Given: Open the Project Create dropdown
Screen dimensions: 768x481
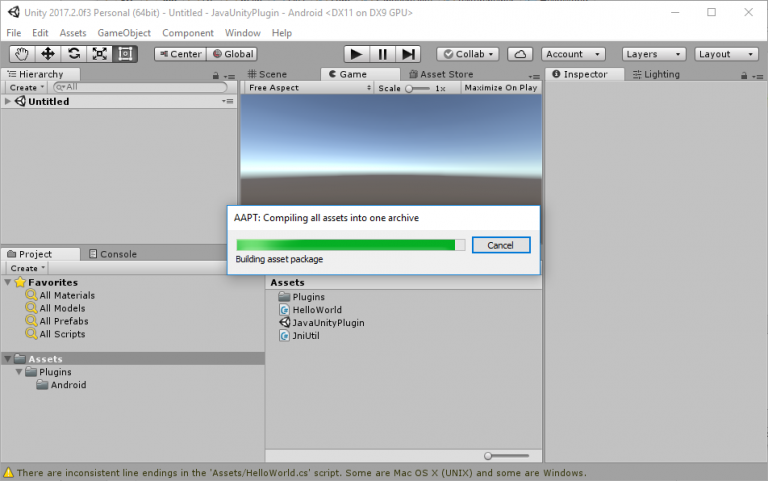Looking at the screenshot, I should pyautogui.click(x=27, y=268).
